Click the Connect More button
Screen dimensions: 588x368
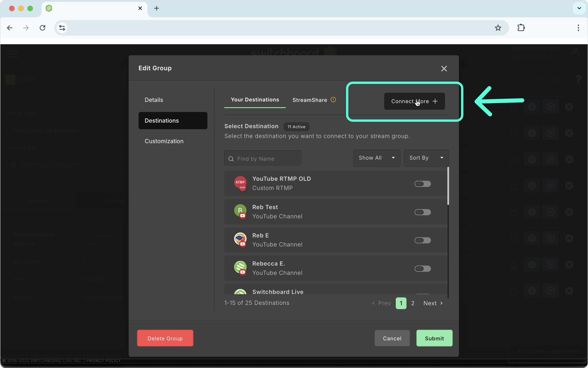(x=414, y=101)
